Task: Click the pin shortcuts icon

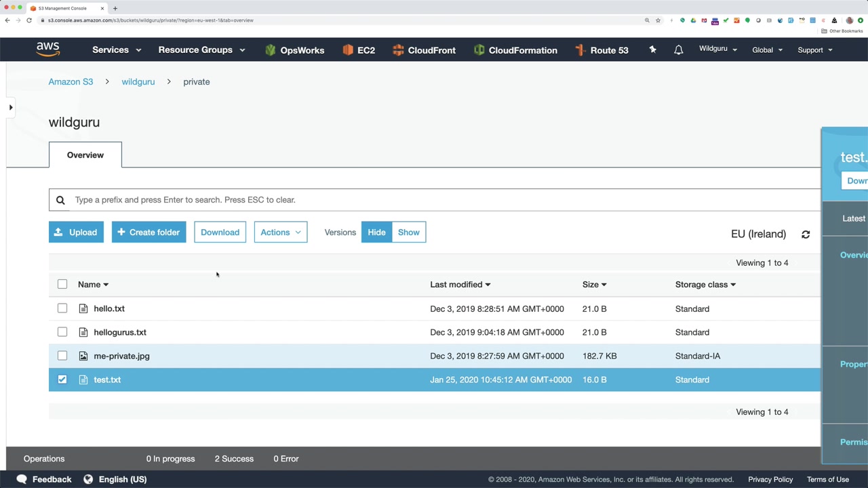Action: [x=652, y=49]
